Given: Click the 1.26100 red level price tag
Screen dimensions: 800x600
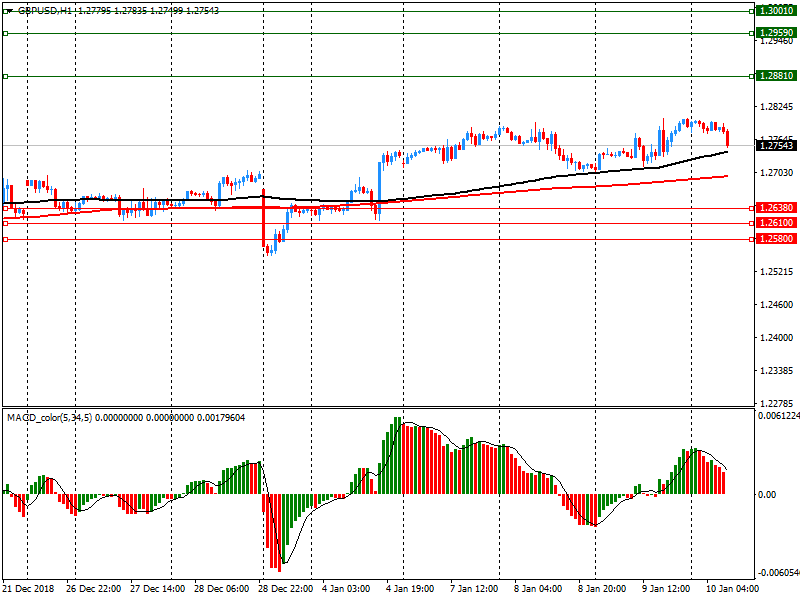Looking at the screenshot, I should point(776,223).
